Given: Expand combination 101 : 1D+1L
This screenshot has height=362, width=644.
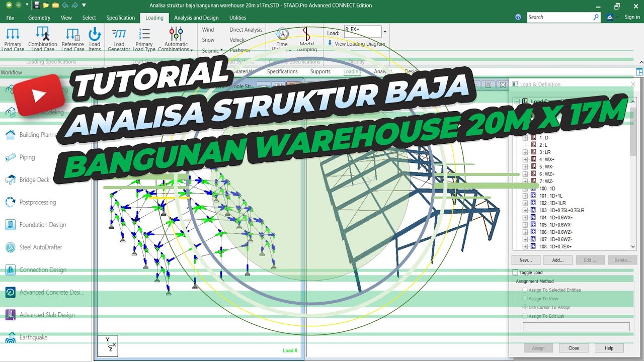Looking at the screenshot, I should pyautogui.click(x=525, y=196).
